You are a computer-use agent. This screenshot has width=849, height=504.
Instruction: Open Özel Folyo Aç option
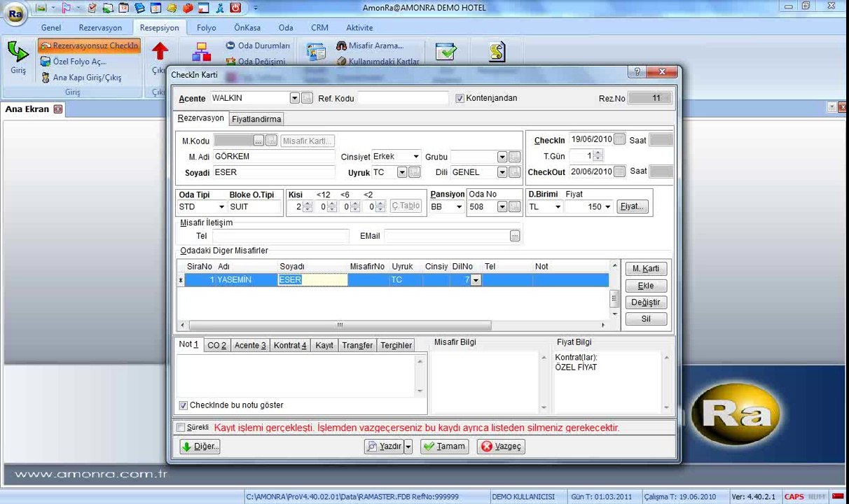coord(74,62)
